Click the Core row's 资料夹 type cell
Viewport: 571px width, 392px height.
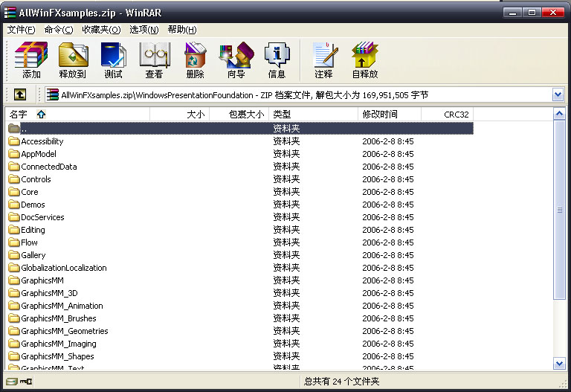click(286, 192)
